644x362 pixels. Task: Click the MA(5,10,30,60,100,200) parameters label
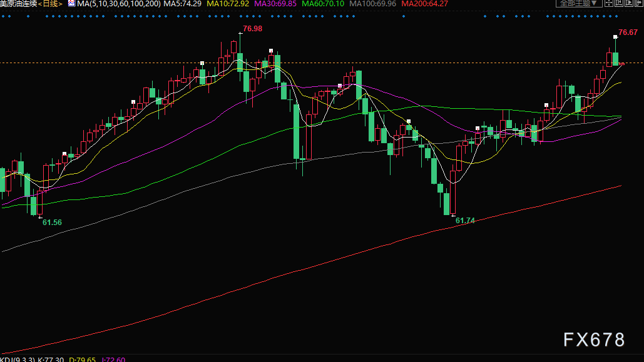pos(119,3)
